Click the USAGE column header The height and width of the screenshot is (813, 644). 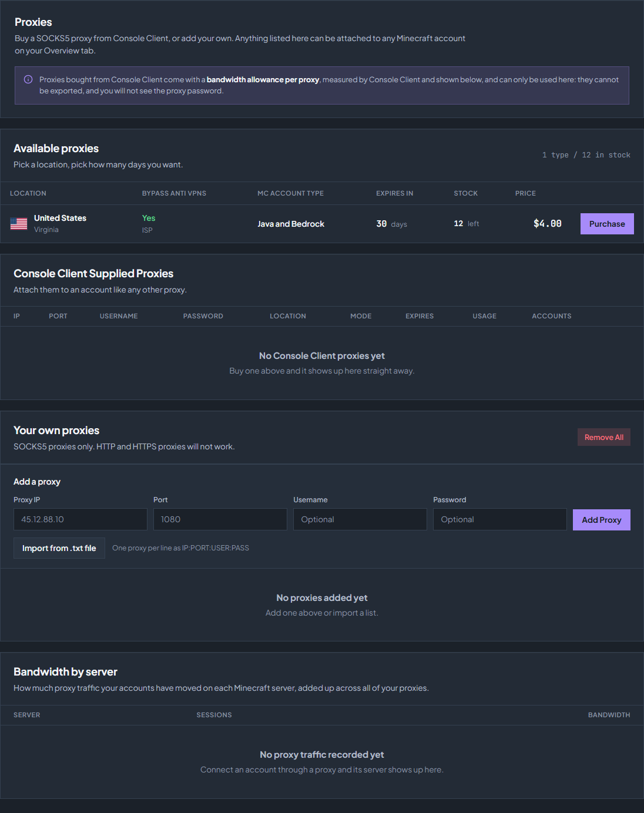(485, 316)
